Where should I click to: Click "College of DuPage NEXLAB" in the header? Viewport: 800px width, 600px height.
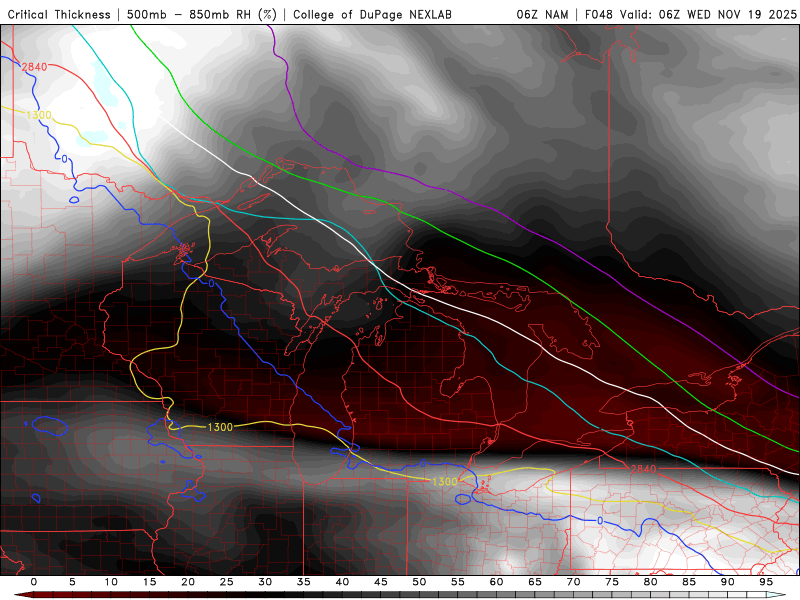(x=372, y=15)
